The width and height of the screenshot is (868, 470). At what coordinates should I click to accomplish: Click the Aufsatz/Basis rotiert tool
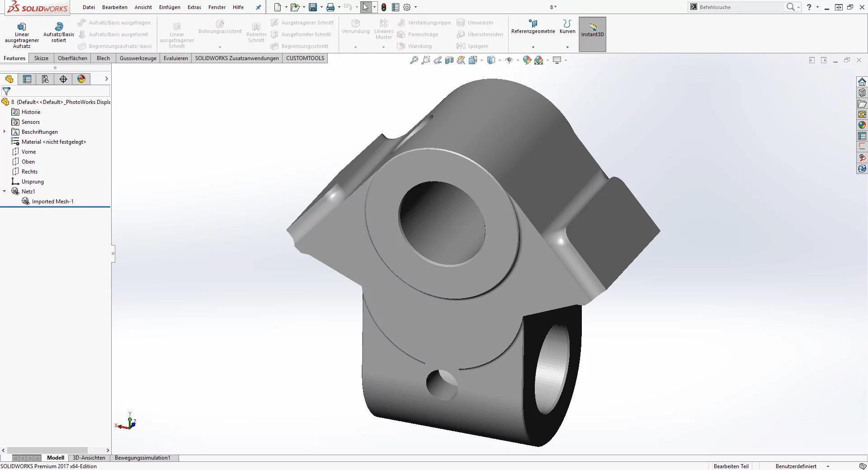(59, 33)
